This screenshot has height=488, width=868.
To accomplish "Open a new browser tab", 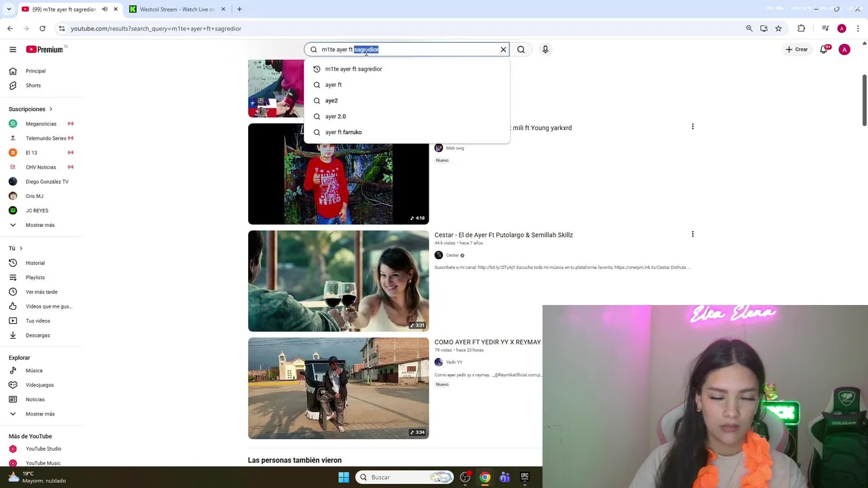I will pyautogui.click(x=239, y=9).
